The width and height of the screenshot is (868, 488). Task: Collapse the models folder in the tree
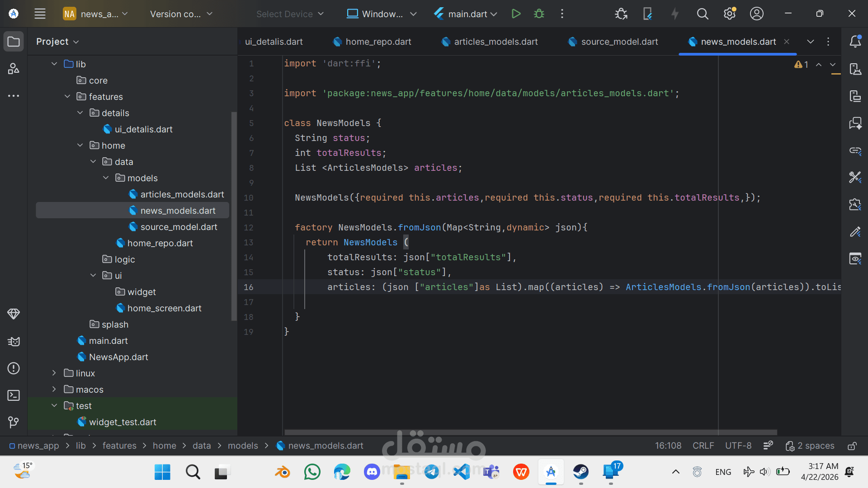pyautogui.click(x=106, y=178)
